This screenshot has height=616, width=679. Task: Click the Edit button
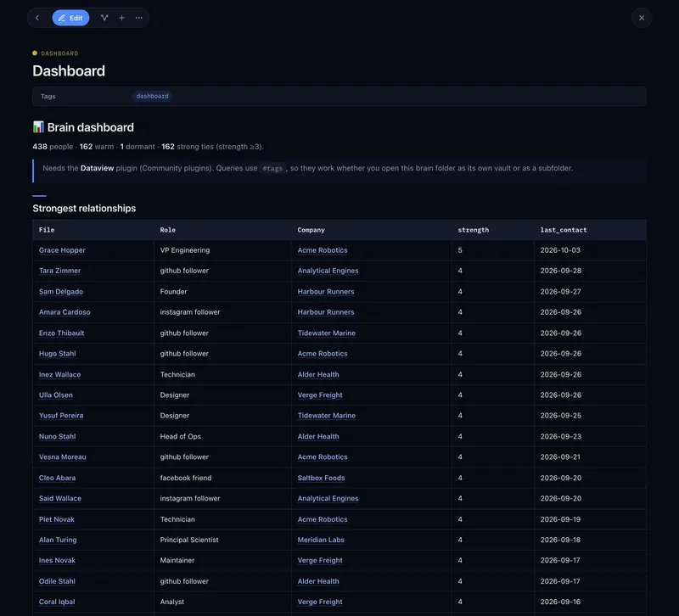(70, 18)
